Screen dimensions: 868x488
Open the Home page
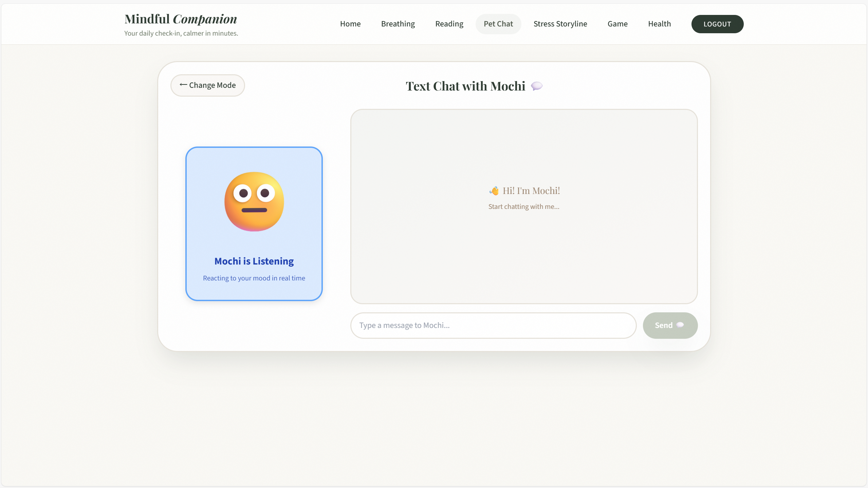[350, 24]
